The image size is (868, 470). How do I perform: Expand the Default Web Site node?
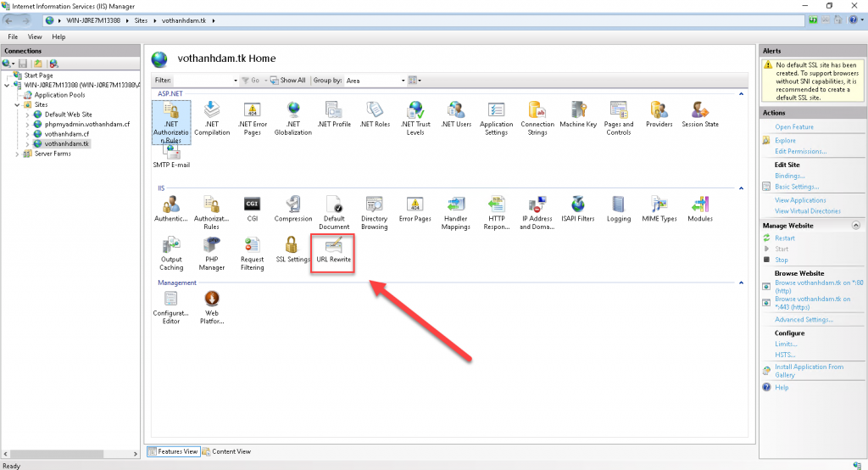click(x=27, y=115)
